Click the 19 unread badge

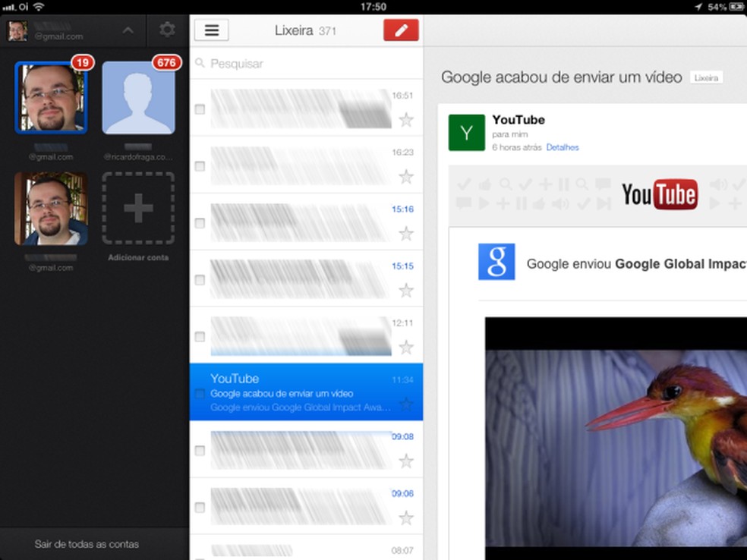point(83,62)
